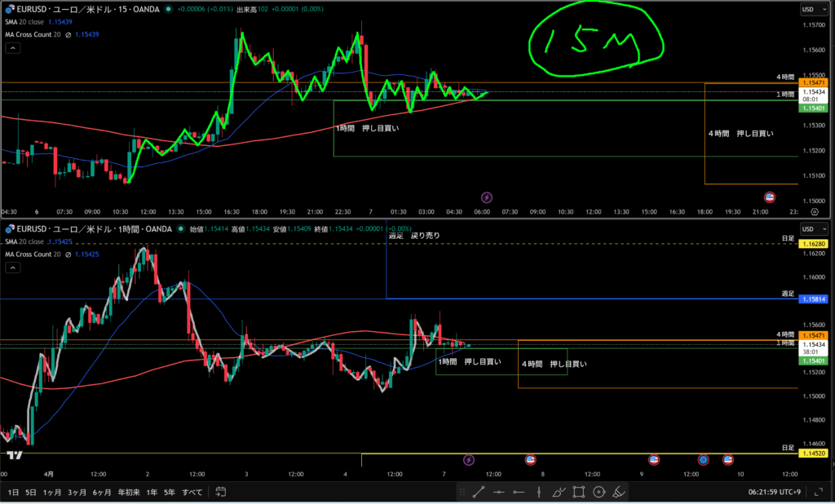Image resolution: width=835 pixels, height=504 pixels.
Task: Collapse the indicator legend in the top chart
Action: click(13, 48)
